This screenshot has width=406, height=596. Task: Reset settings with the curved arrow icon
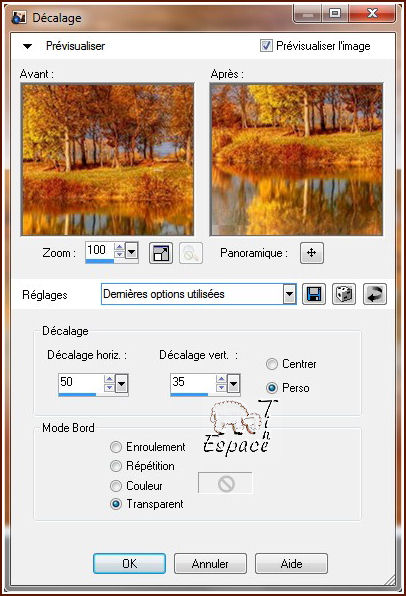375,294
